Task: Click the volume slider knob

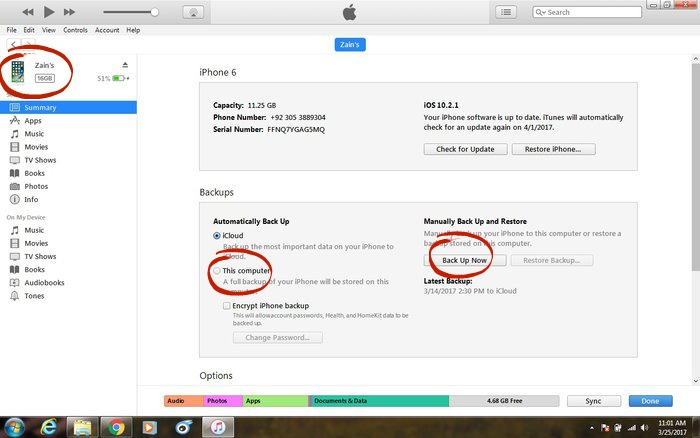Action: point(154,12)
